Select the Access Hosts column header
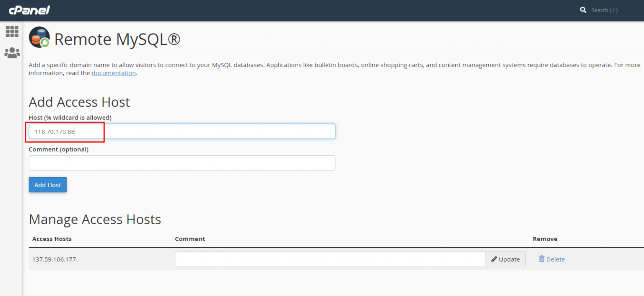 52,239
